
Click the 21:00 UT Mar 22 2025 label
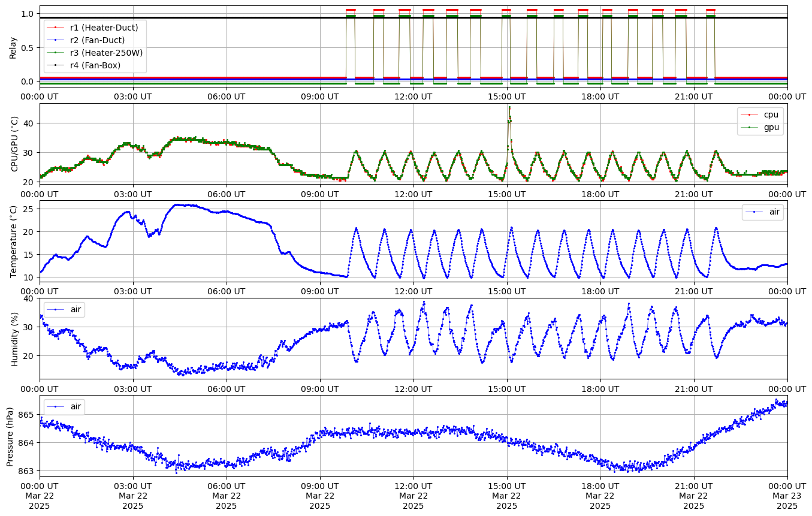coord(694,496)
